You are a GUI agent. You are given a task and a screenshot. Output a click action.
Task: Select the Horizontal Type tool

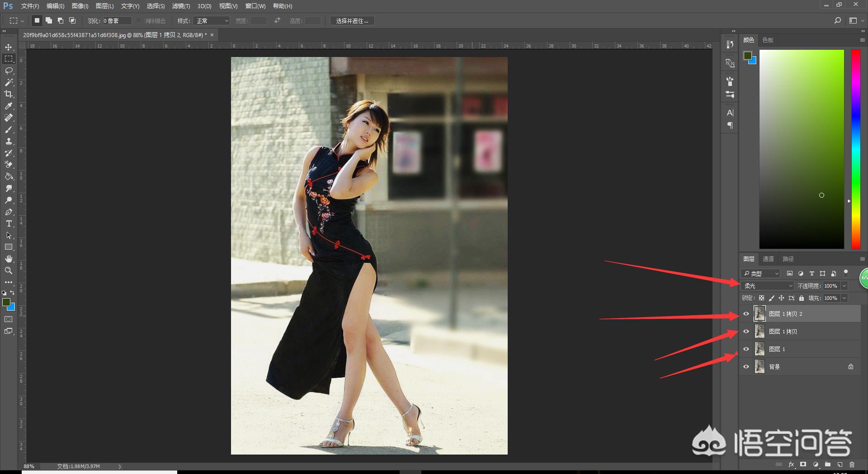pos(9,223)
